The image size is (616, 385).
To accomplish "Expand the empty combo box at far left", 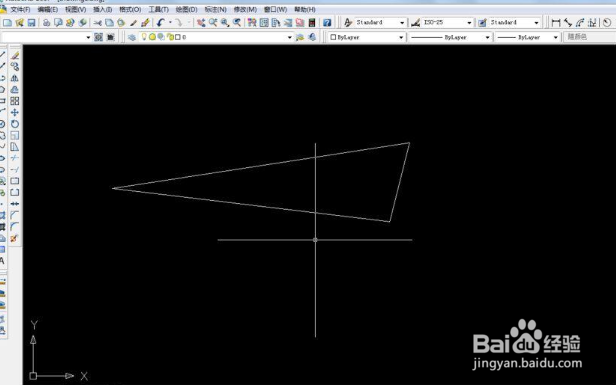I will click(x=46, y=37).
